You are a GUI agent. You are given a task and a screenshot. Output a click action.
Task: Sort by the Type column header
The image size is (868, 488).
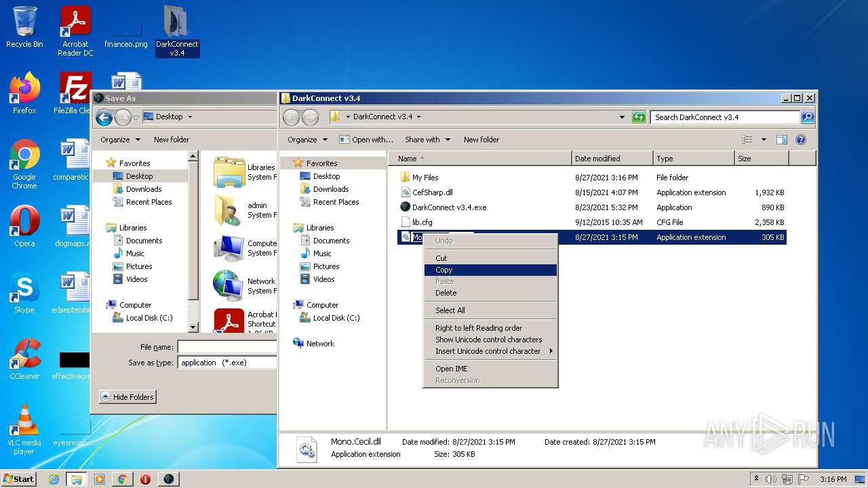point(694,159)
